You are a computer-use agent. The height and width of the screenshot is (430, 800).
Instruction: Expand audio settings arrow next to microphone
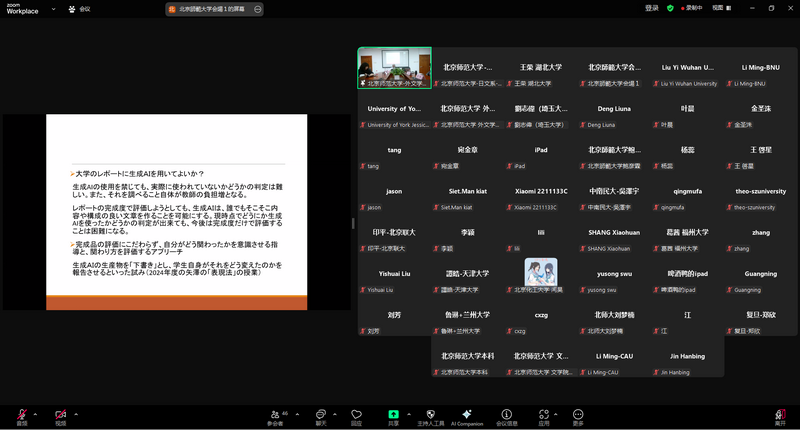(34, 412)
